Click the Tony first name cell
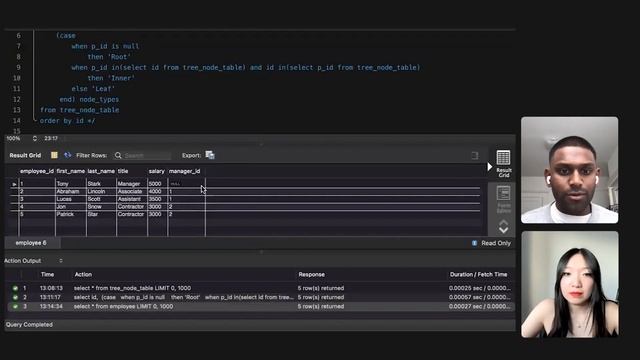 tap(71, 184)
